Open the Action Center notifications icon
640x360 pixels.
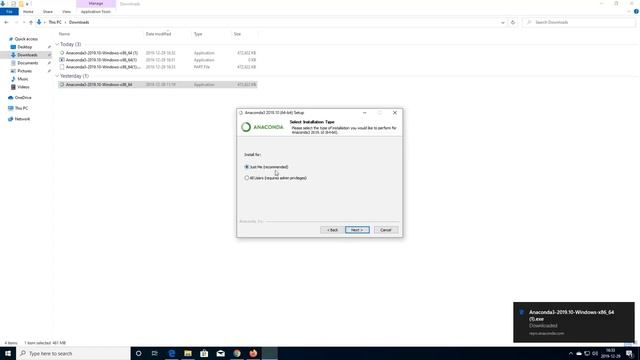click(629, 353)
